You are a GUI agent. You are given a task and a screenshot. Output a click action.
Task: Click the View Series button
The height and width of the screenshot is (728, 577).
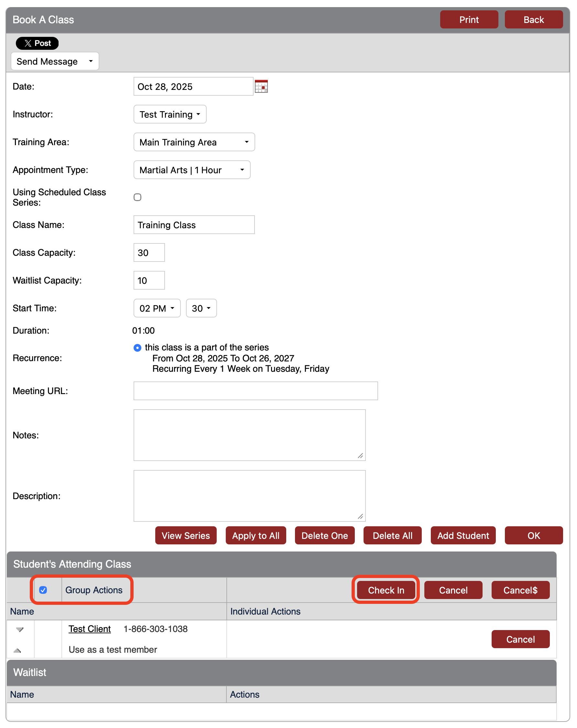[185, 536]
